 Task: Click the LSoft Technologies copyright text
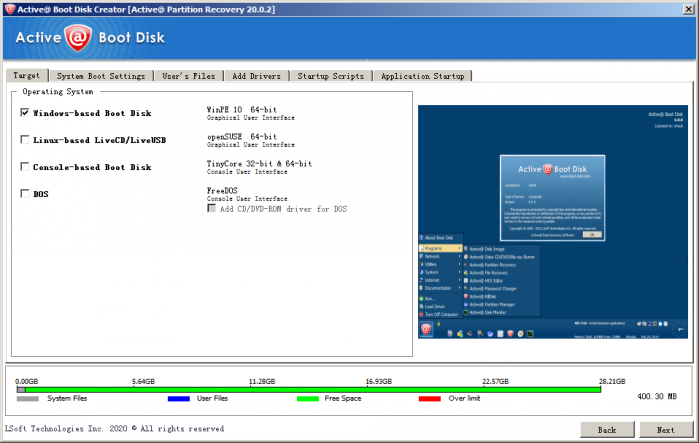(114, 429)
